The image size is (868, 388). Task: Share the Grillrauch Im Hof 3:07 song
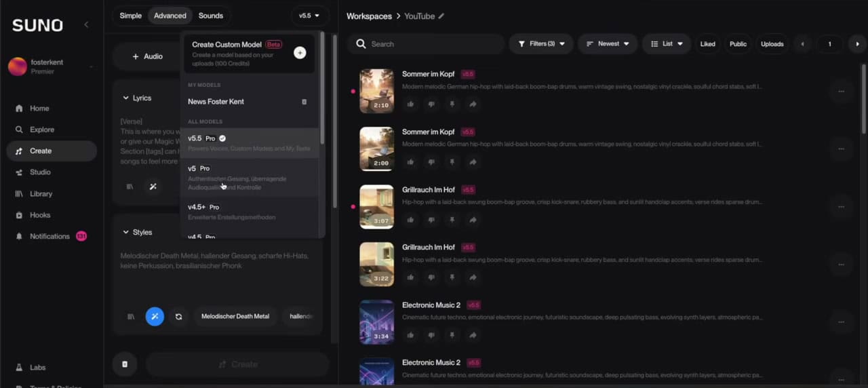(473, 220)
